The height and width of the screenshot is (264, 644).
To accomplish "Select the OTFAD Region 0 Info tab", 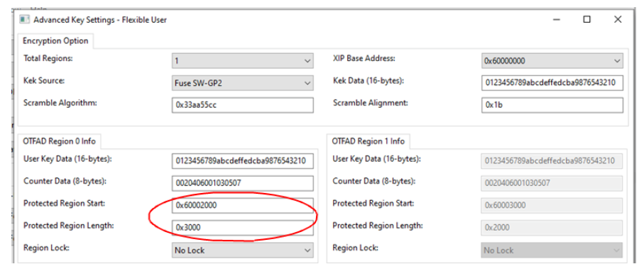I will 60,141.
